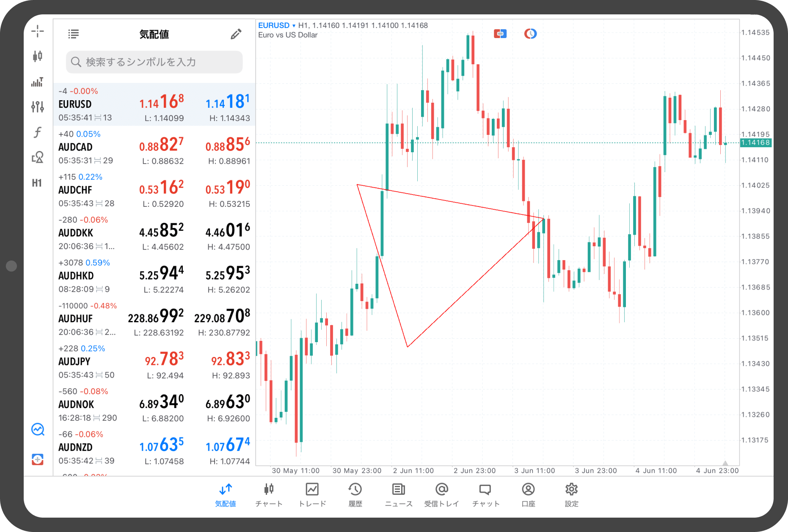Open the H1 timeframe selector
Viewport: 788px width, 532px height.
[x=37, y=183]
